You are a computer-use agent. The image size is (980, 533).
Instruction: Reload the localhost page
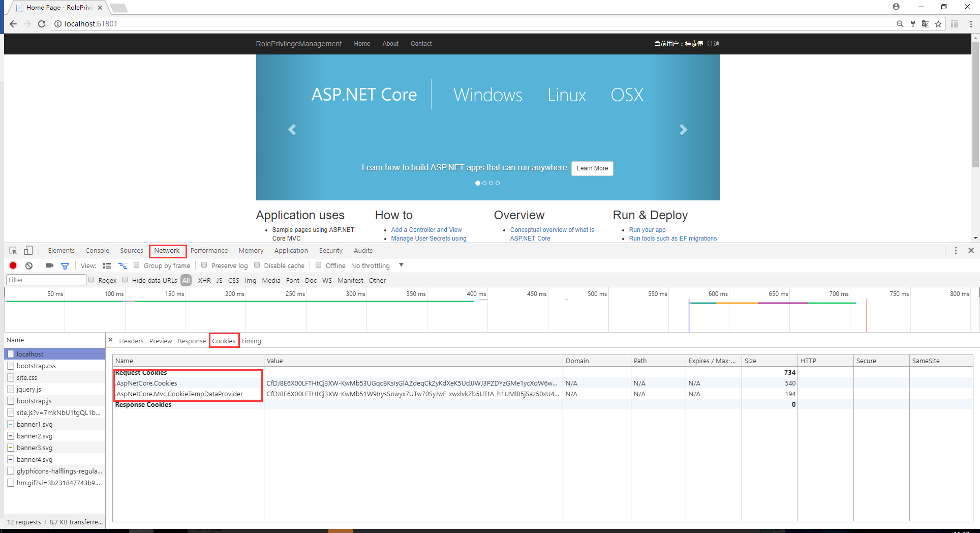[x=42, y=24]
